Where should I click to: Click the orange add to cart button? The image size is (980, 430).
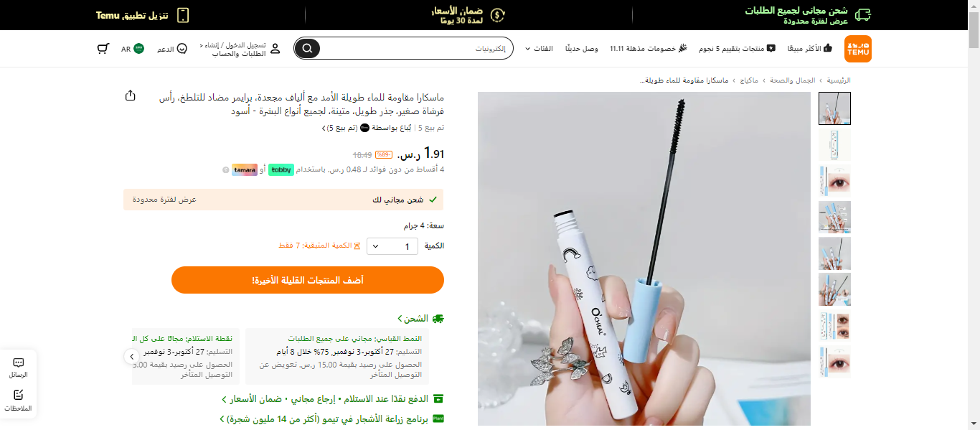click(308, 280)
